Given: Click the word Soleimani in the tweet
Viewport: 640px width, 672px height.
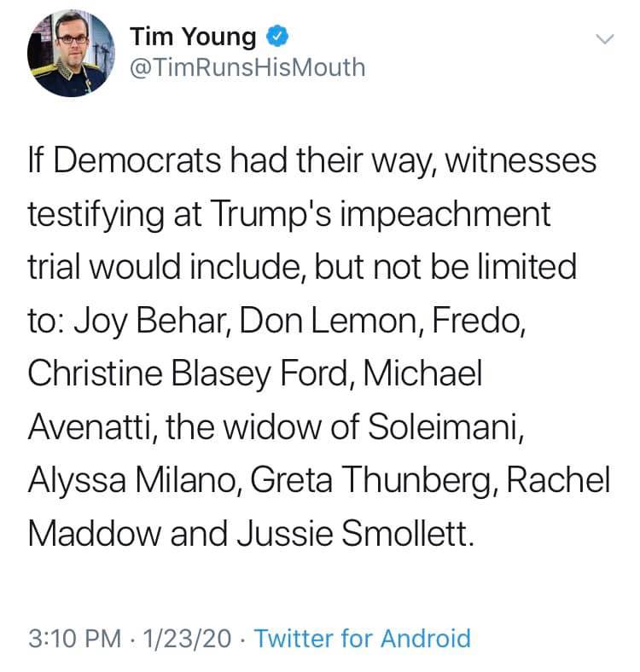Looking at the screenshot, I should tap(445, 427).
